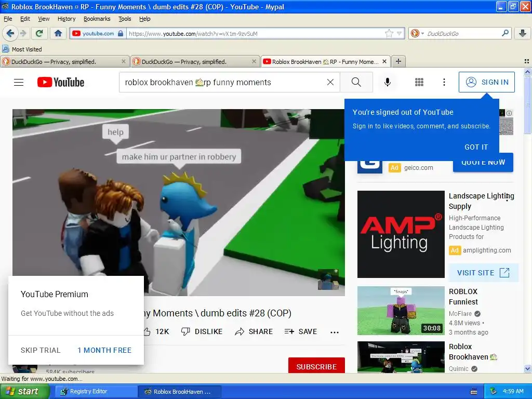532x399 pixels.
Task: Dismiss the signed-out popup with GOT IT
Action: coord(476,147)
